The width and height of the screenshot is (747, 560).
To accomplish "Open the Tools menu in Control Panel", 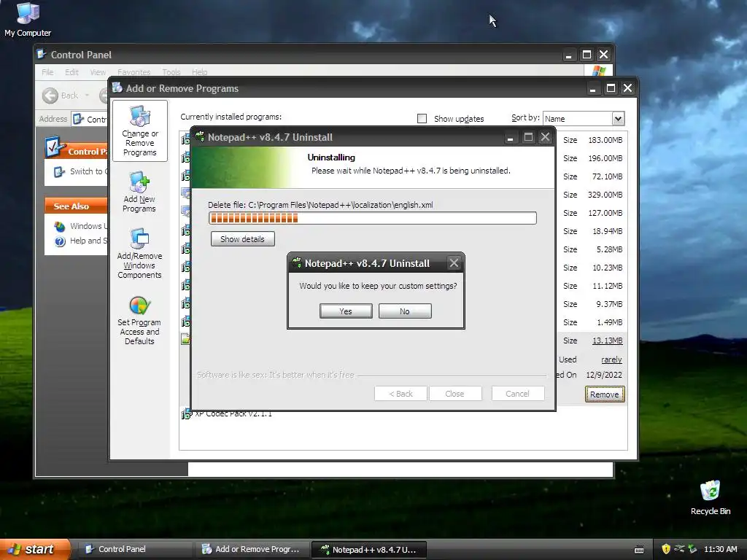I will [171, 72].
